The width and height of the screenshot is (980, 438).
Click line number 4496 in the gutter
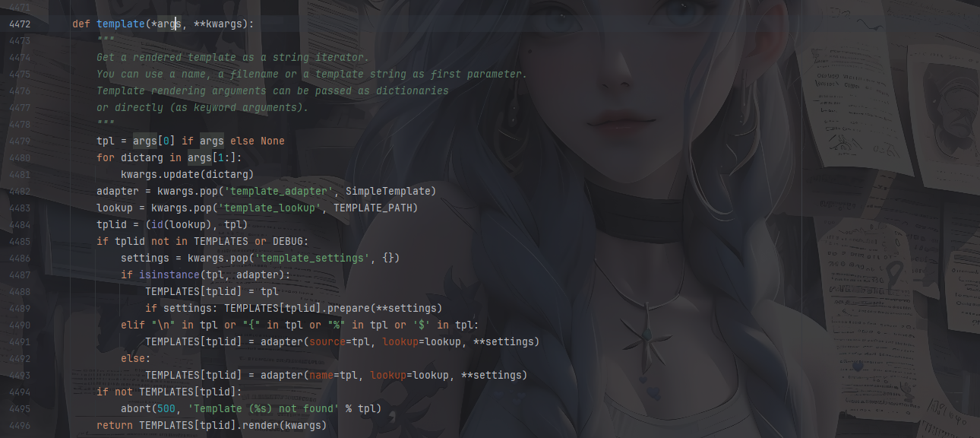(x=20, y=426)
